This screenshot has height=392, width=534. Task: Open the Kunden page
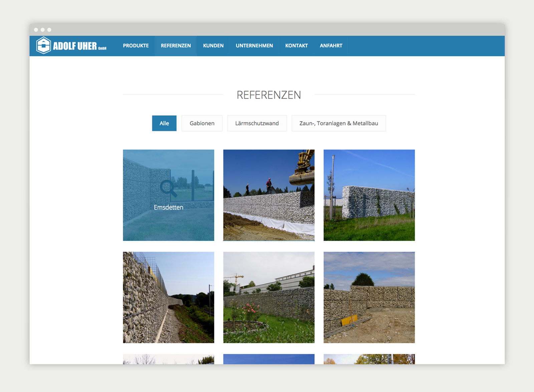click(x=213, y=46)
